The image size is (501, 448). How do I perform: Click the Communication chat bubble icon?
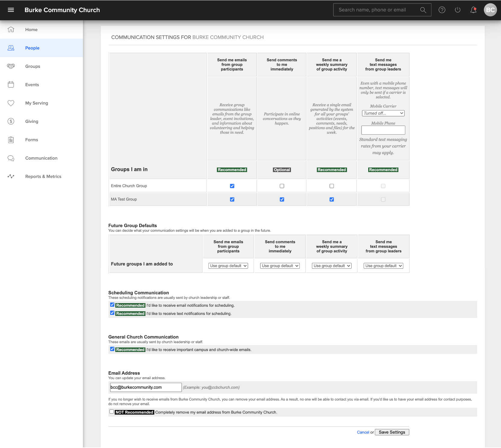11,158
